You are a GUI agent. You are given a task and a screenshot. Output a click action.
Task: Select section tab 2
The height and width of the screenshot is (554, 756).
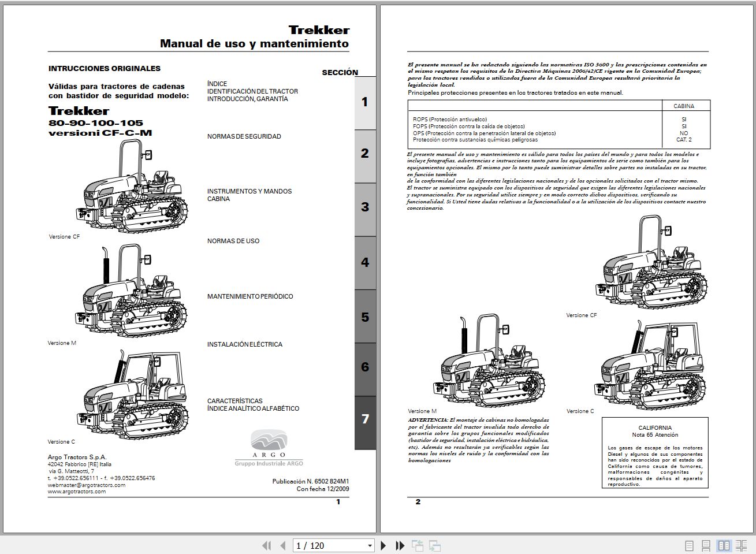click(365, 156)
